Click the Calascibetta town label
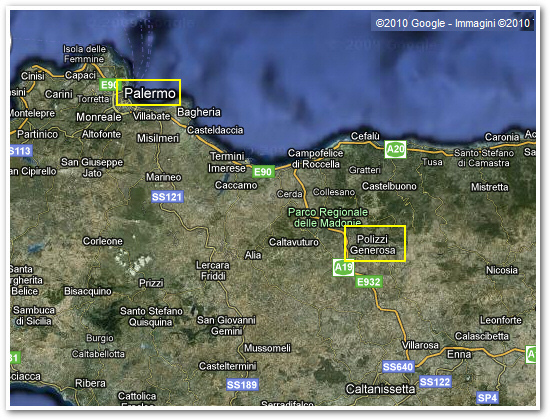Image resolution: width=550 pixels, height=420 pixels. coord(482,336)
